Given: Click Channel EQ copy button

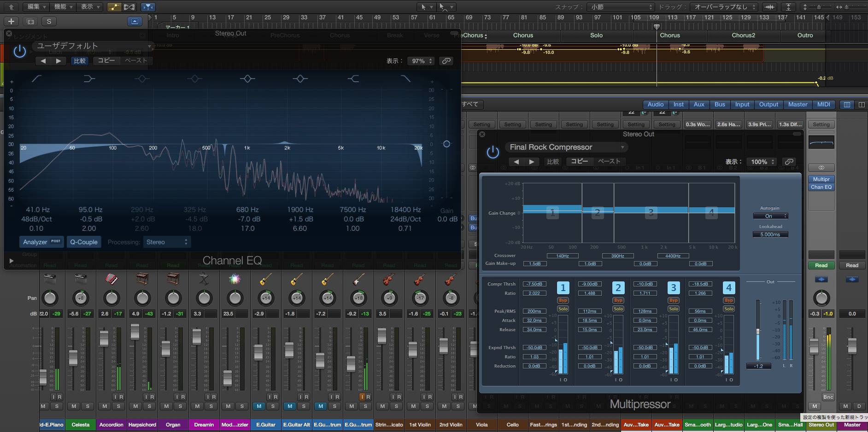Looking at the screenshot, I should coord(106,61).
